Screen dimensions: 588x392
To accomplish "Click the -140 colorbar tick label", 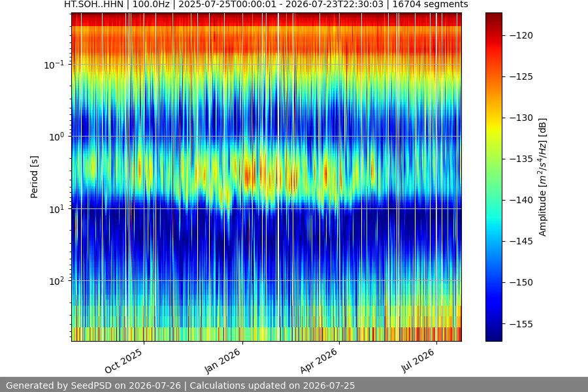I will pyautogui.click(x=521, y=201).
